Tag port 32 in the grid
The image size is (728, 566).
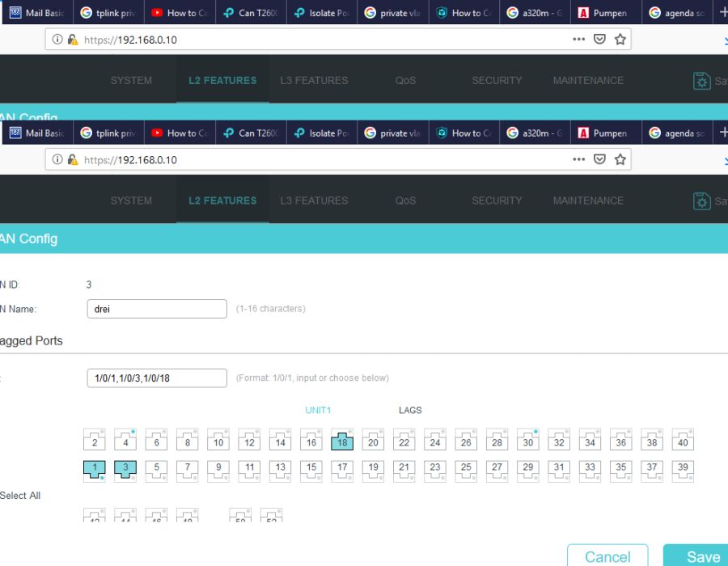(559, 439)
